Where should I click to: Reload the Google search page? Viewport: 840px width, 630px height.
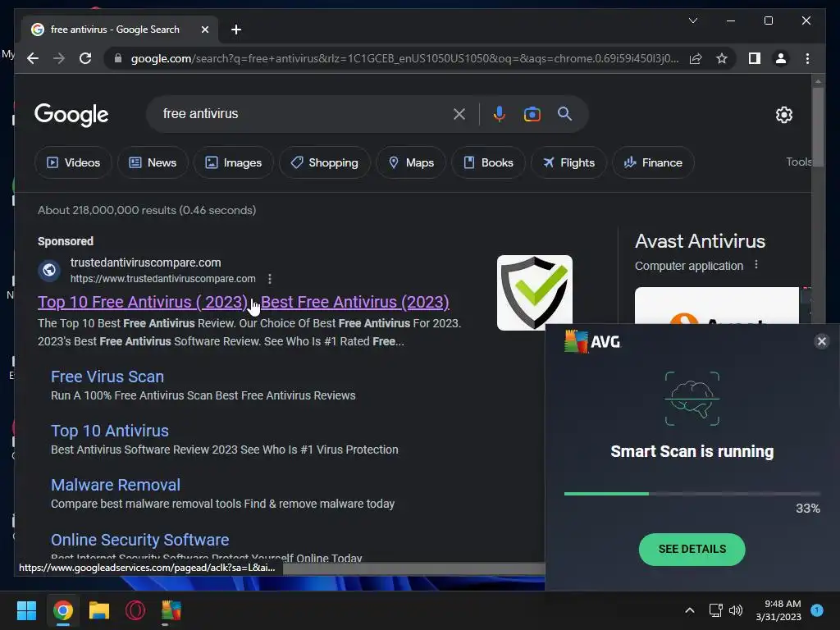(x=85, y=58)
